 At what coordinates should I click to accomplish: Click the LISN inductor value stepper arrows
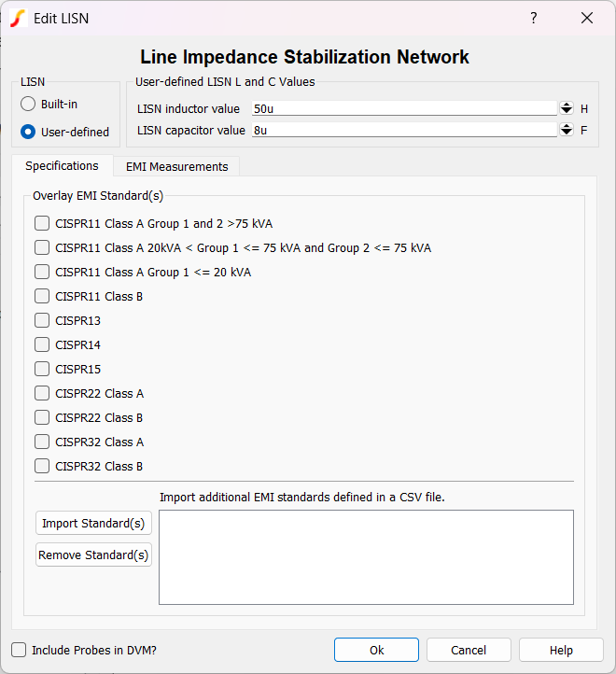point(567,108)
